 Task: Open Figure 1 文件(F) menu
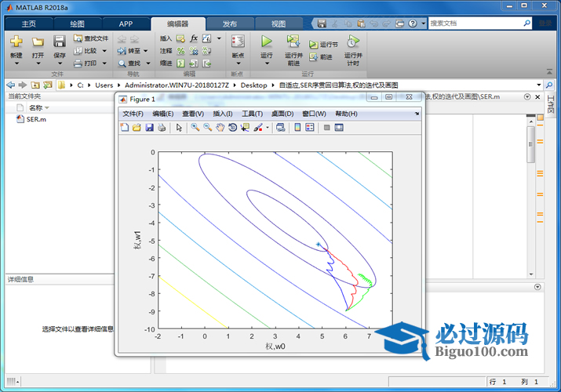tap(133, 114)
